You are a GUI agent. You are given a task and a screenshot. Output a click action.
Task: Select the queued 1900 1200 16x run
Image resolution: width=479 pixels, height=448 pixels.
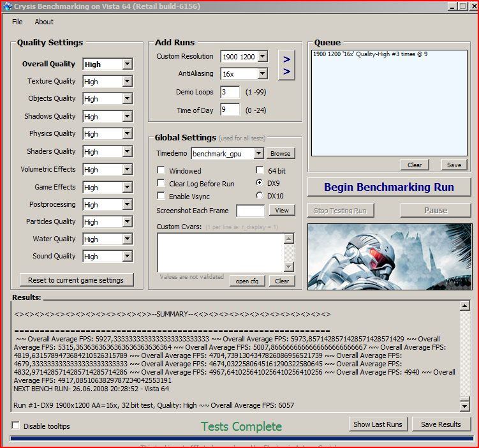[370, 54]
